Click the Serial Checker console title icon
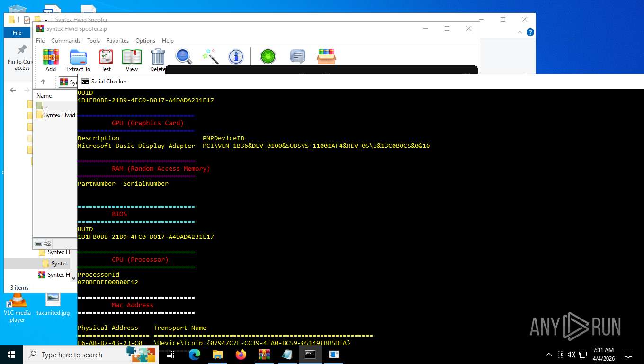The height and width of the screenshot is (364, 644). pyautogui.click(x=85, y=82)
